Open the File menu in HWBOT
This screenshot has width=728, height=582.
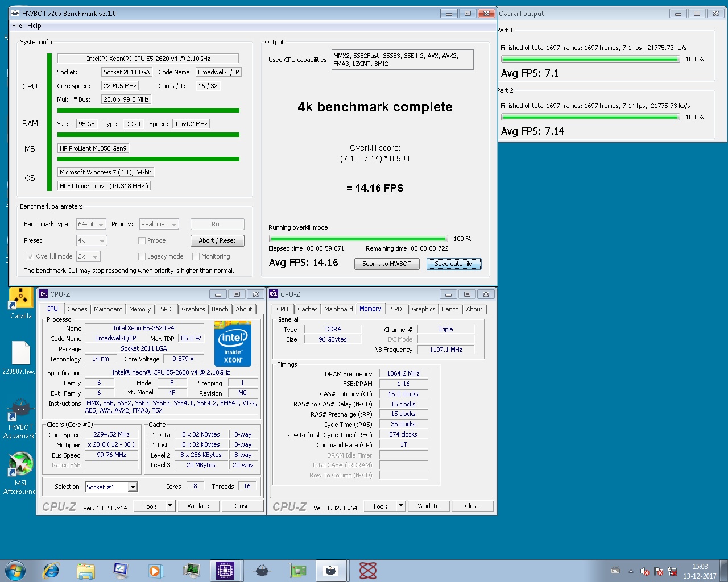point(17,26)
